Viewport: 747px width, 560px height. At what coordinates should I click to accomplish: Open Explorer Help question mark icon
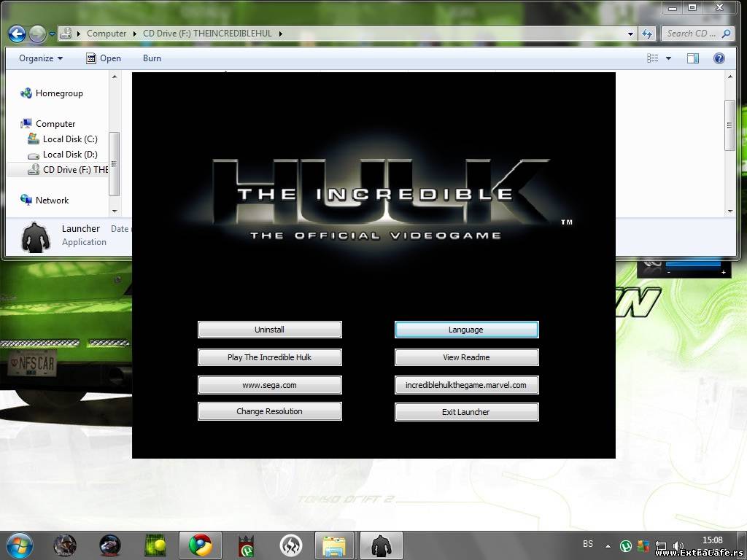click(x=719, y=58)
